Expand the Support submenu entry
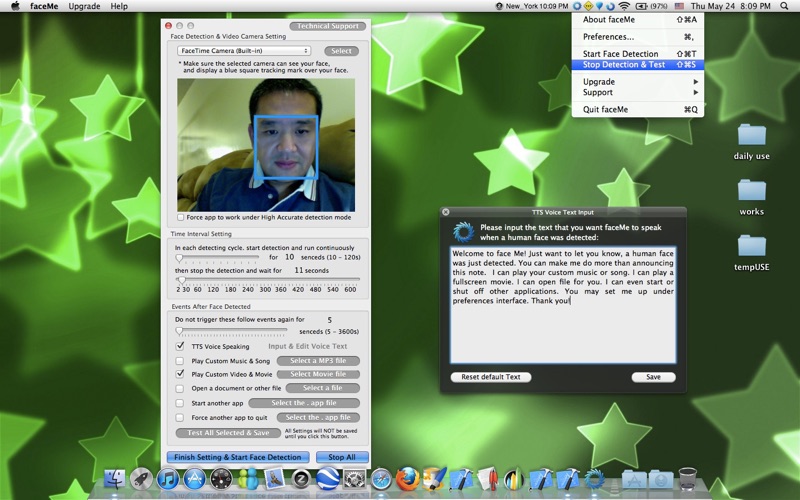Screen dimensions: 800x500 click(x=638, y=92)
